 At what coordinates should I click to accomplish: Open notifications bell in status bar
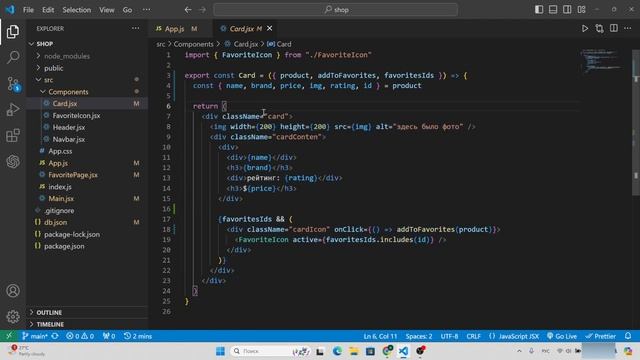pyautogui.click(x=628, y=336)
